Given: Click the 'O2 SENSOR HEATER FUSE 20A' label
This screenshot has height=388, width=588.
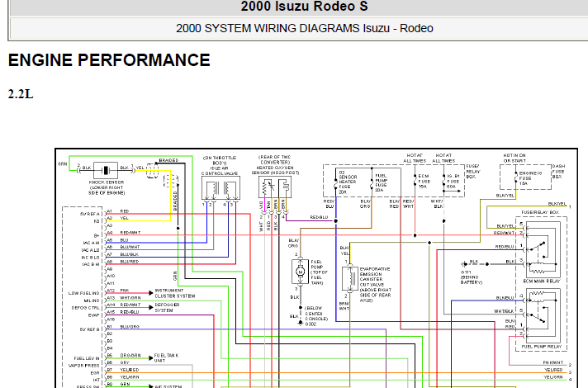Looking at the screenshot, I should click(x=347, y=182).
